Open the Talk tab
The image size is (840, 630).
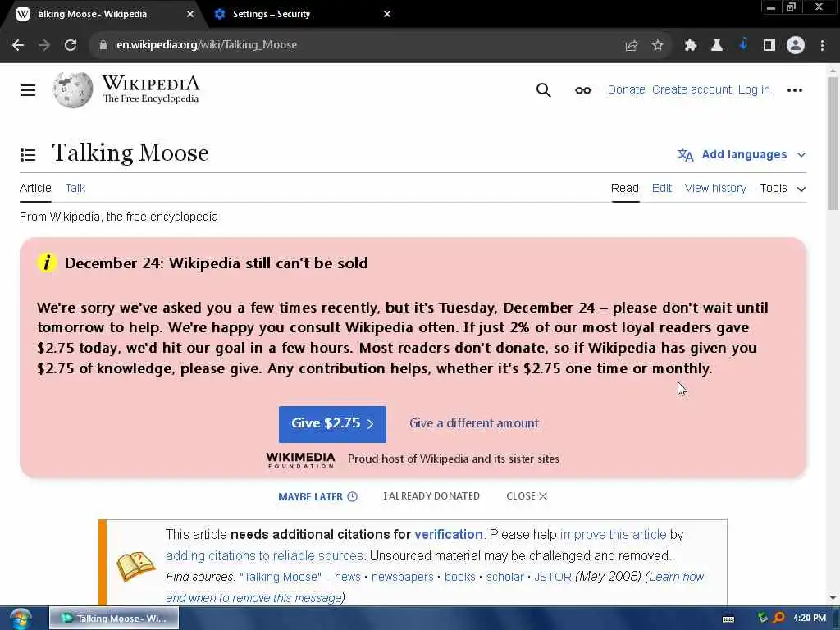pyautogui.click(x=75, y=188)
